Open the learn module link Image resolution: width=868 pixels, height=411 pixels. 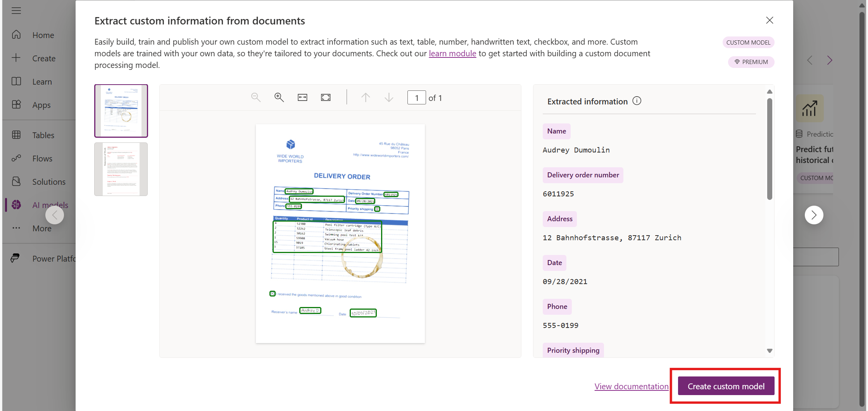pos(452,54)
